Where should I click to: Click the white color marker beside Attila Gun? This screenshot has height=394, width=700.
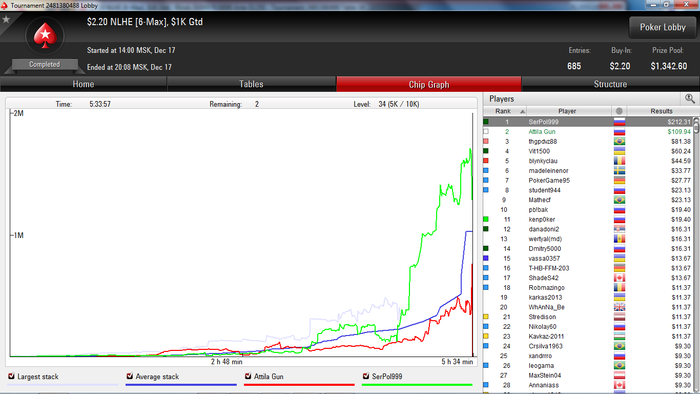[486, 132]
